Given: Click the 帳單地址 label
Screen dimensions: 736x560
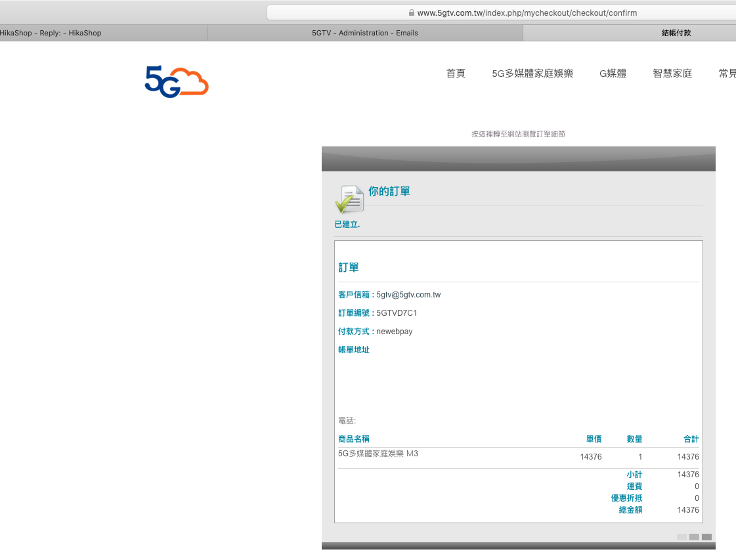Looking at the screenshot, I should [x=353, y=350].
